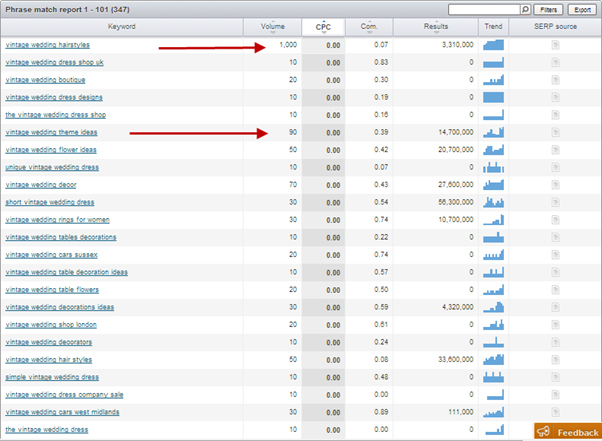Open vintage wedding decor keyword link

(x=41, y=185)
